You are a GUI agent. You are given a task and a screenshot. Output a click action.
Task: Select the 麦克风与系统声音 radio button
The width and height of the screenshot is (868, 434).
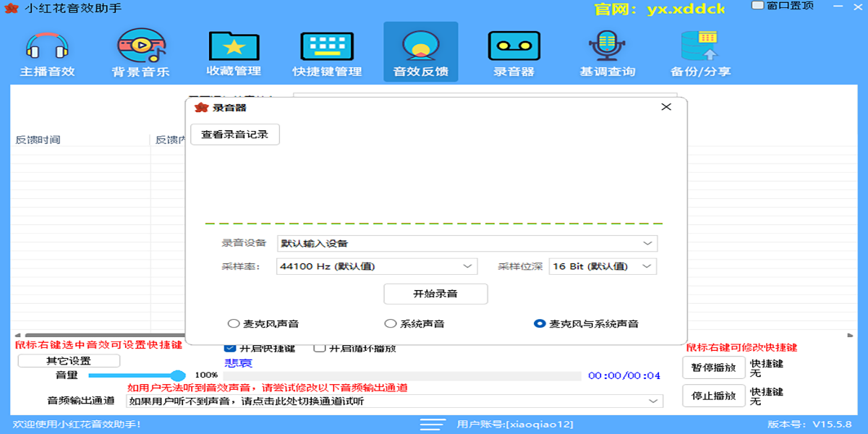[x=539, y=324]
